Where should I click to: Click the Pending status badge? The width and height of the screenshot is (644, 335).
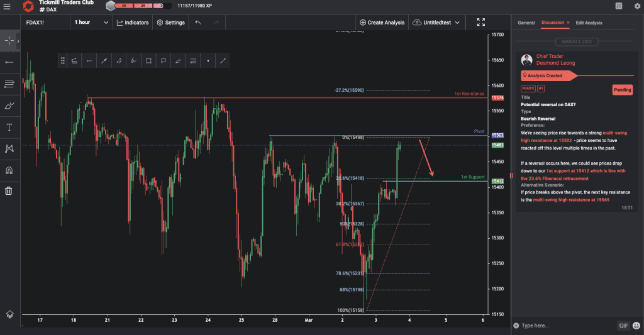[622, 90]
